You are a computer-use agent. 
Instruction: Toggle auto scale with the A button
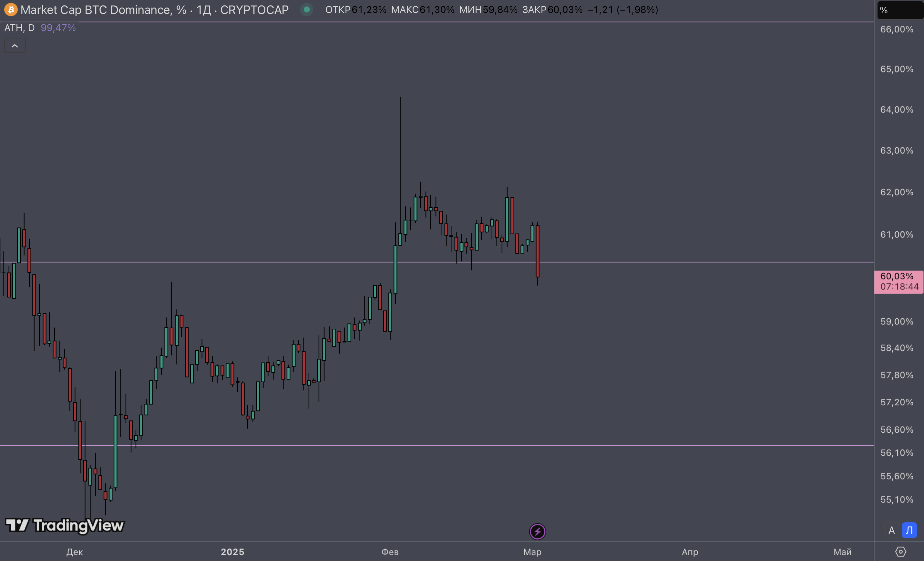891,531
